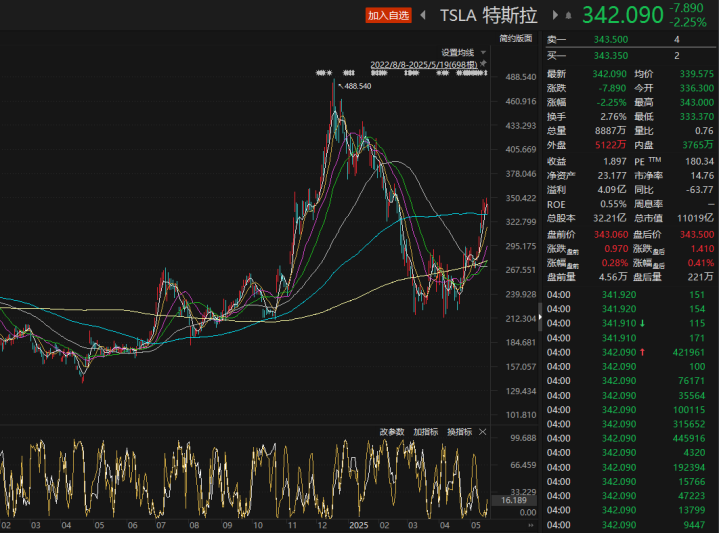Click 盘后量 value 221万
This screenshot has height=533, width=719.
(700, 277)
